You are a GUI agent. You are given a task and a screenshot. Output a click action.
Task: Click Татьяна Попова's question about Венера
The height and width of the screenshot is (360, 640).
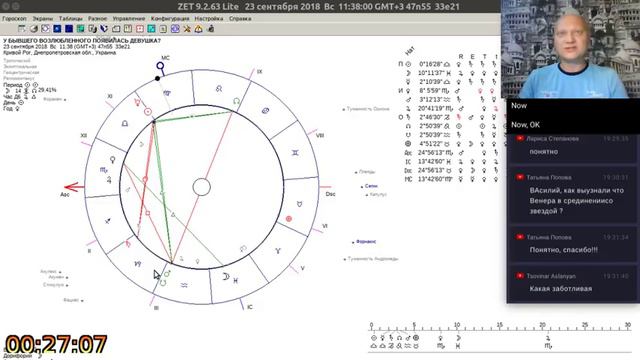click(576, 201)
